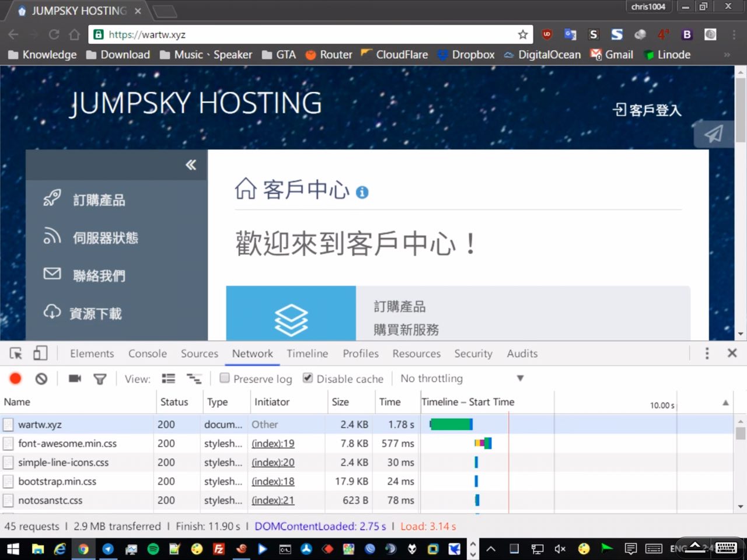Click the (index):19 initiator link
The width and height of the screenshot is (747, 560).
[273, 443]
